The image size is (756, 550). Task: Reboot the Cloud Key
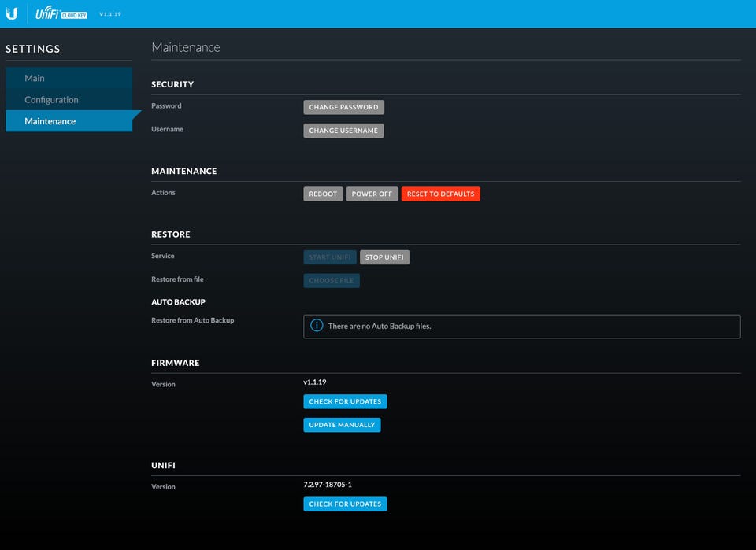[x=323, y=194]
